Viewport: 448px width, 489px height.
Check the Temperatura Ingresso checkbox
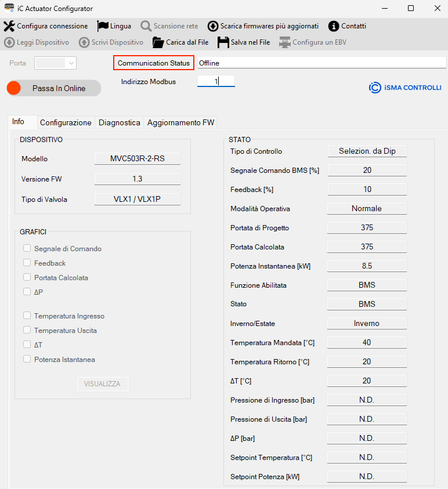click(x=27, y=316)
